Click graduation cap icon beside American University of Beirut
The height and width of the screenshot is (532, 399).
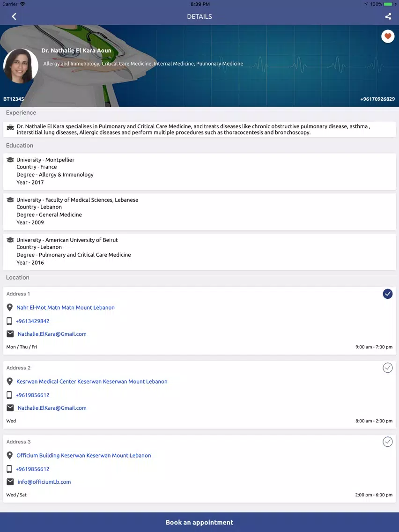pos(10,239)
